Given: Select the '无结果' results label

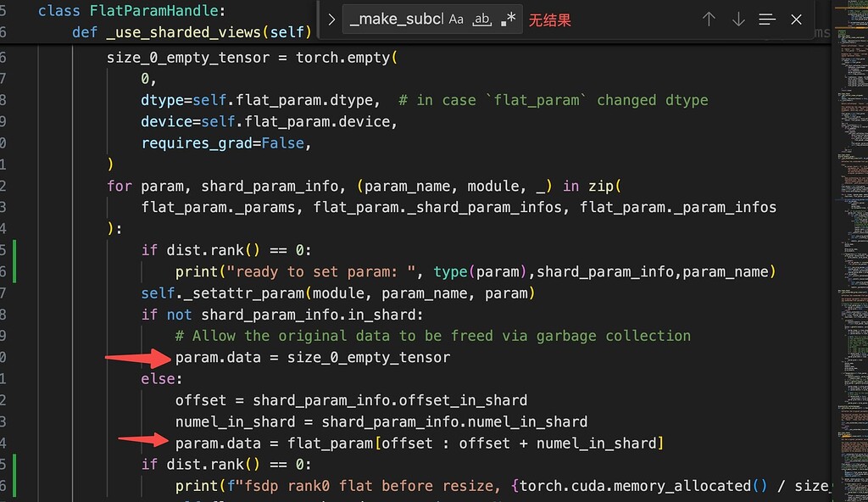Looking at the screenshot, I should pos(550,20).
